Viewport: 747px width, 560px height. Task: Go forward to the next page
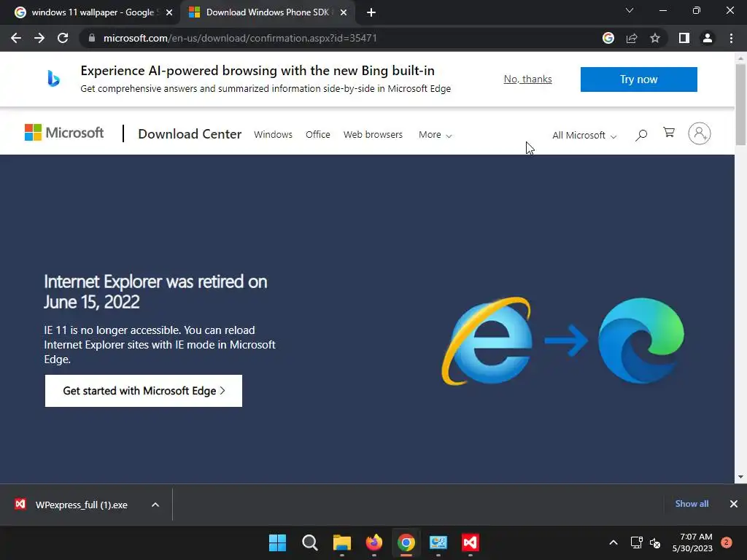[x=39, y=38]
